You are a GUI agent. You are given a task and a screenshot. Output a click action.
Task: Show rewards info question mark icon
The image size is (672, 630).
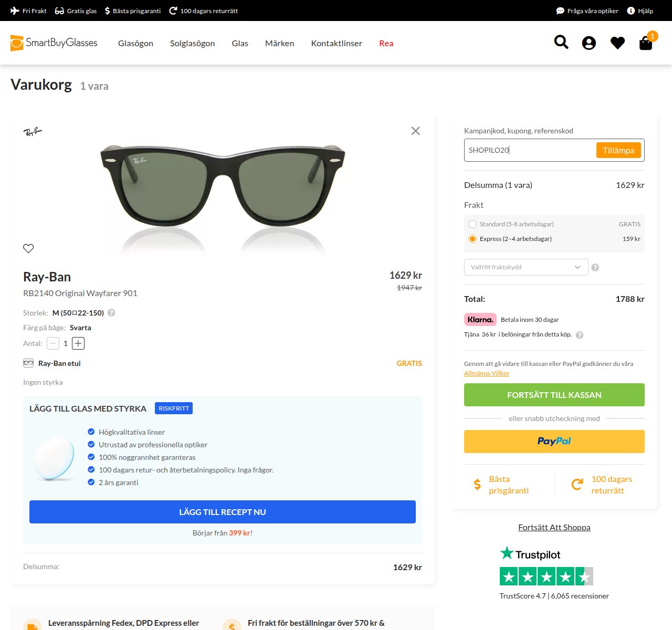pyautogui.click(x=580, y=335)
